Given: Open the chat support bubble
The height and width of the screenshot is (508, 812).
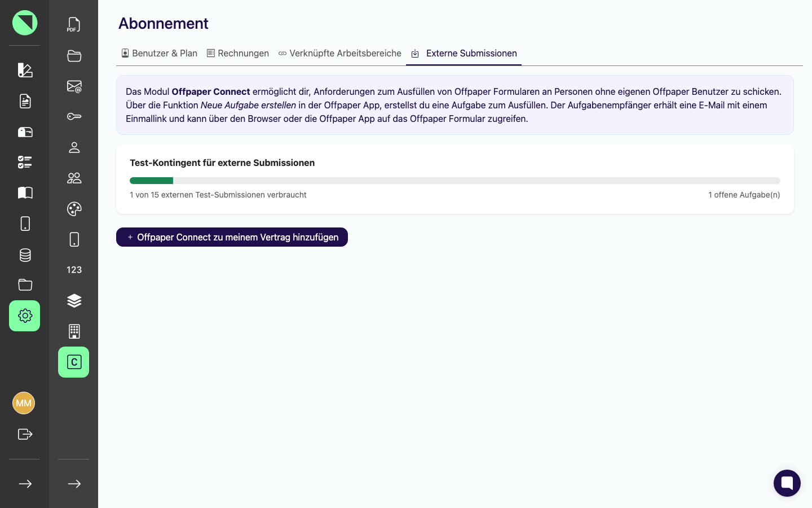Looking at the screenshot, I should [x=787, y=483].
